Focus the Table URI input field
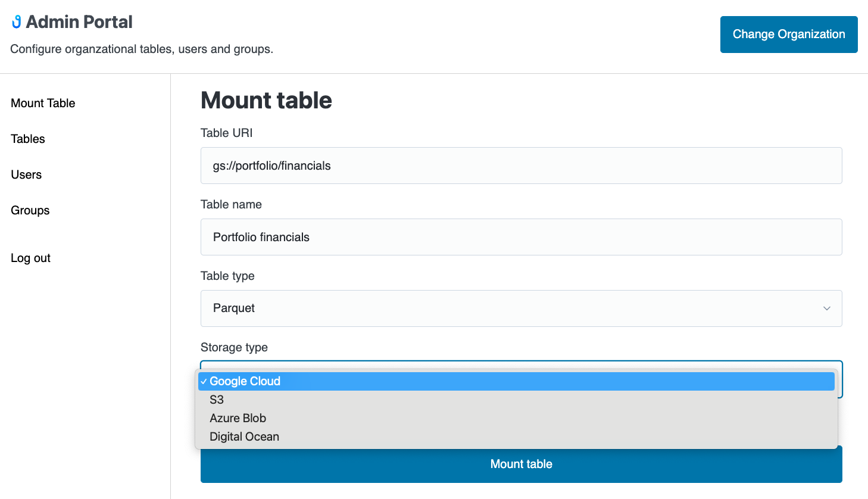The image size is (868, 499). (x=520, y=166)
